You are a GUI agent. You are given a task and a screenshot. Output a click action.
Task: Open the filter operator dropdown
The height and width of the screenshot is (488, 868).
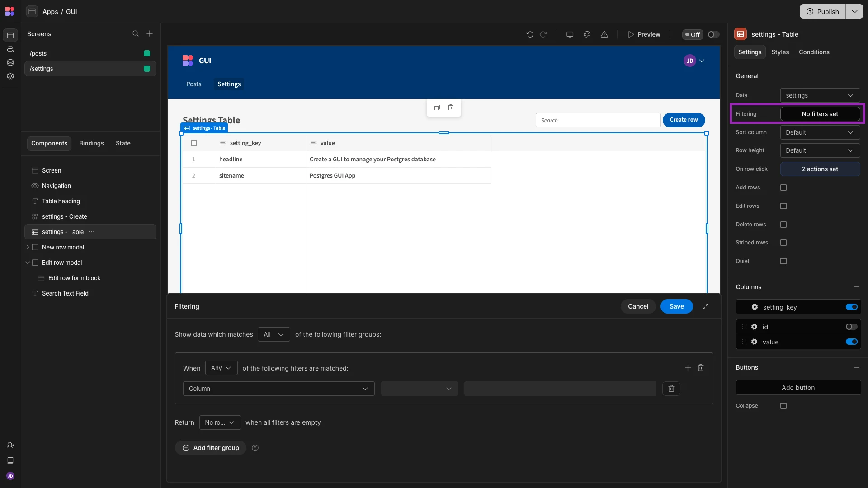[420, 389]
